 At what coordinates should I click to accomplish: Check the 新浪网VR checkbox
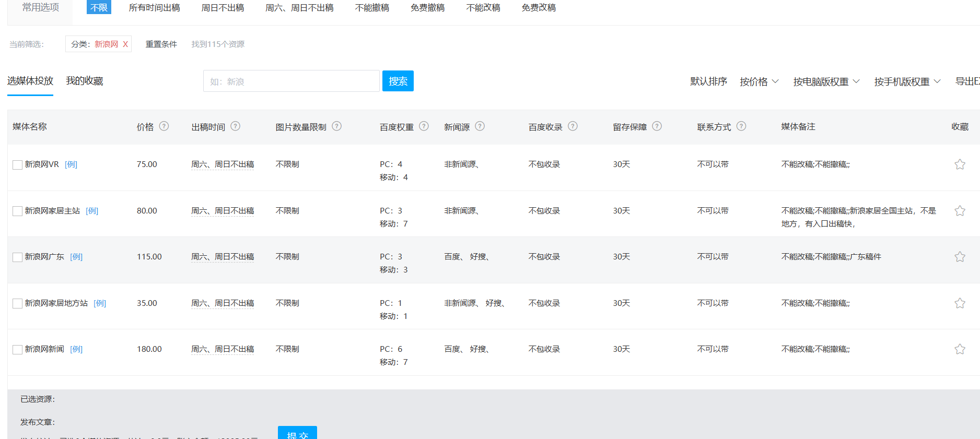pos(17,165)
